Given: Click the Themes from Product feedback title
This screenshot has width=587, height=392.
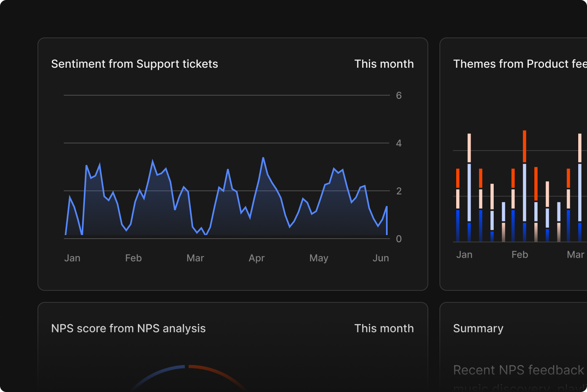Looking at the screenshot, I should pyautogui.click(x=519, y=64).
